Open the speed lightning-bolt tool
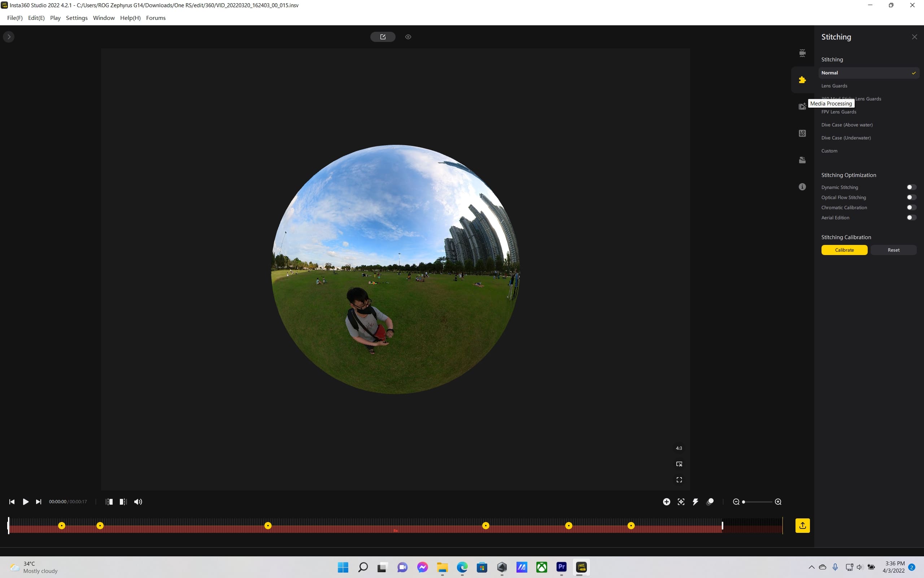Viewport: 924px width, 578px height. pos(695,502)
